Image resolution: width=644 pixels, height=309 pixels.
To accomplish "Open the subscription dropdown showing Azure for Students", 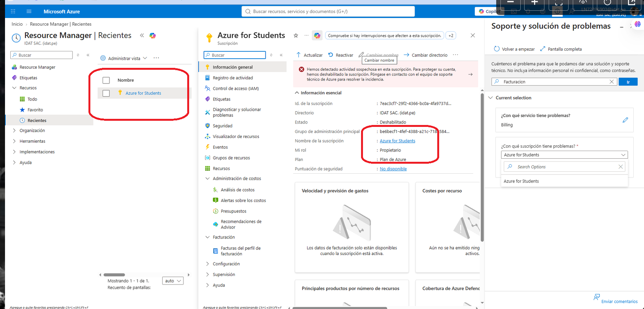I will click(564, 155).
